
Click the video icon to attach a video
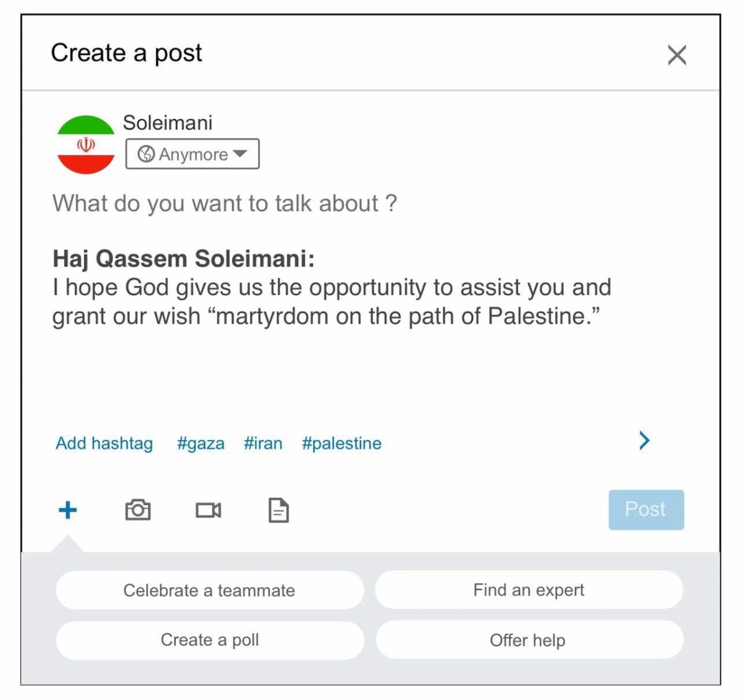pyautogui.click(x=209, y=510)
